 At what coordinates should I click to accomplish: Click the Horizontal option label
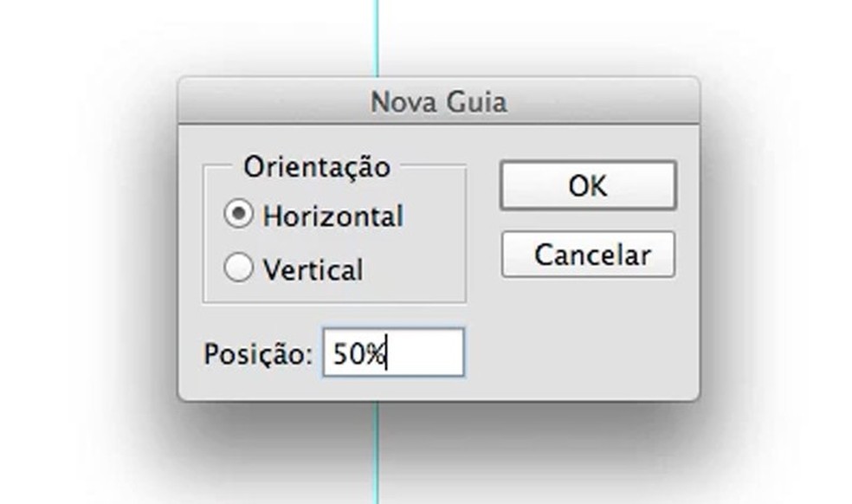coord(333,216)
